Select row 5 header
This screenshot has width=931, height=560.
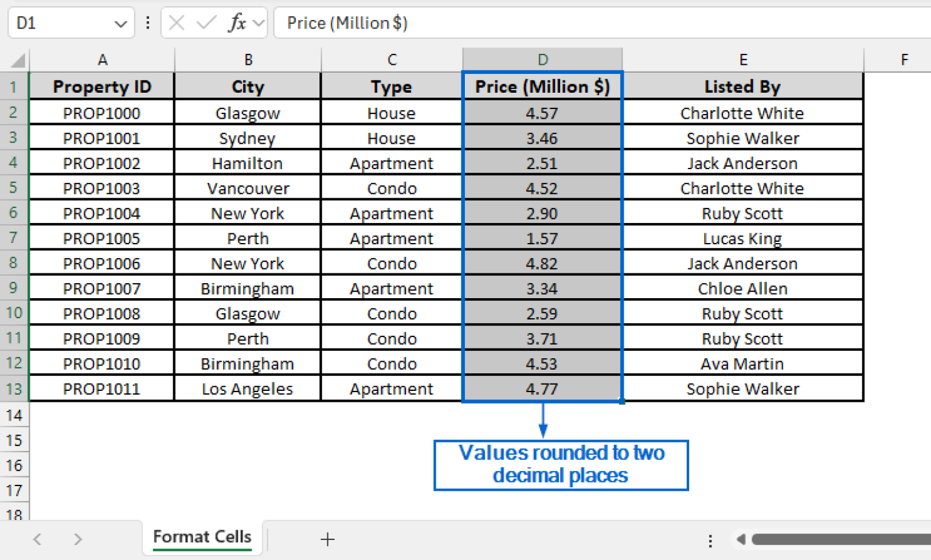[x=14, y=187]
